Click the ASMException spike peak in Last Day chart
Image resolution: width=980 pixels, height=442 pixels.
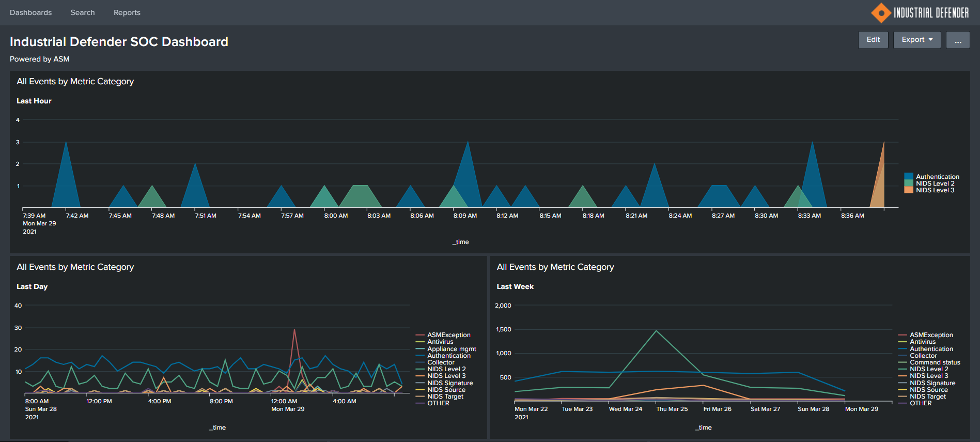click(x=294, y=330)
